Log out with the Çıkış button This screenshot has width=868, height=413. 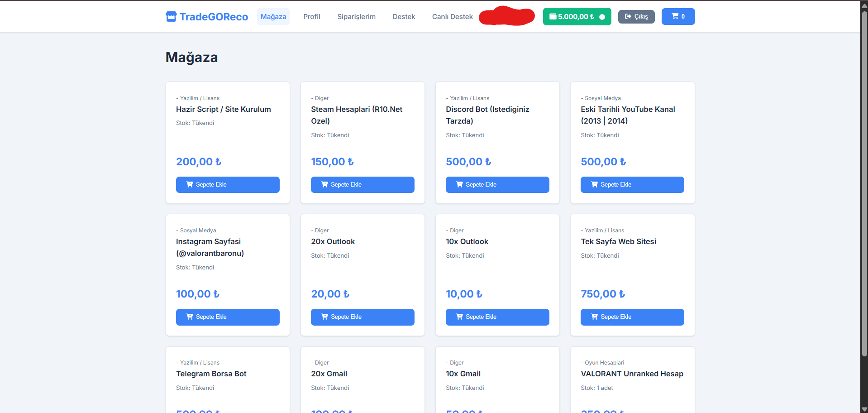tap(636, 17)
